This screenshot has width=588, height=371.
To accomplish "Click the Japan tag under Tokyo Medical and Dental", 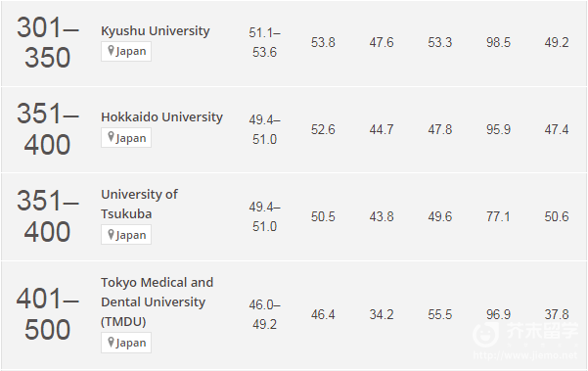I will click(x=126, y=342).
